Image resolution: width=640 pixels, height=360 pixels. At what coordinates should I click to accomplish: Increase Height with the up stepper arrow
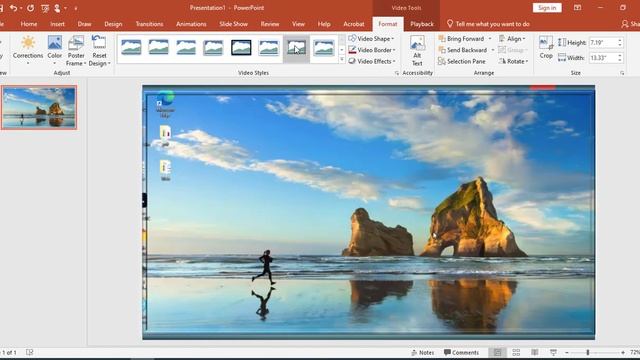point(620,40)
